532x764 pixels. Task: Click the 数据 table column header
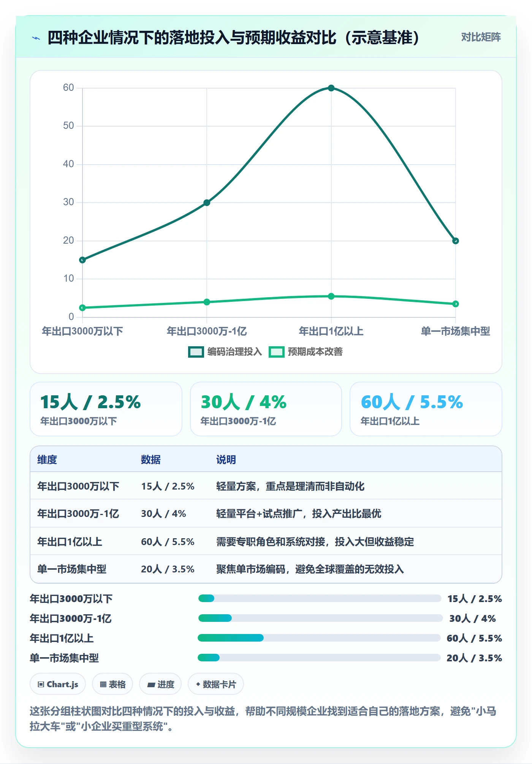151,460
